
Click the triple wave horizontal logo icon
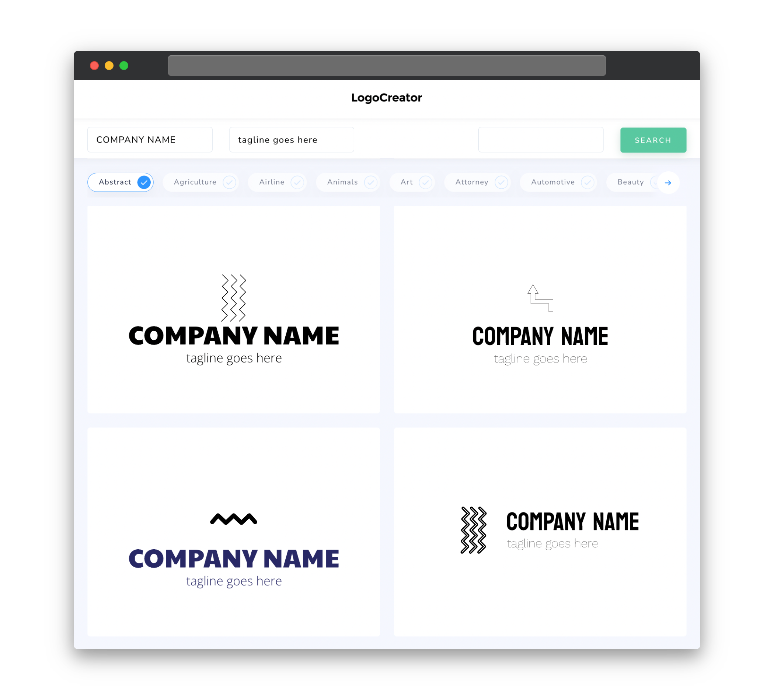[234, 519]
